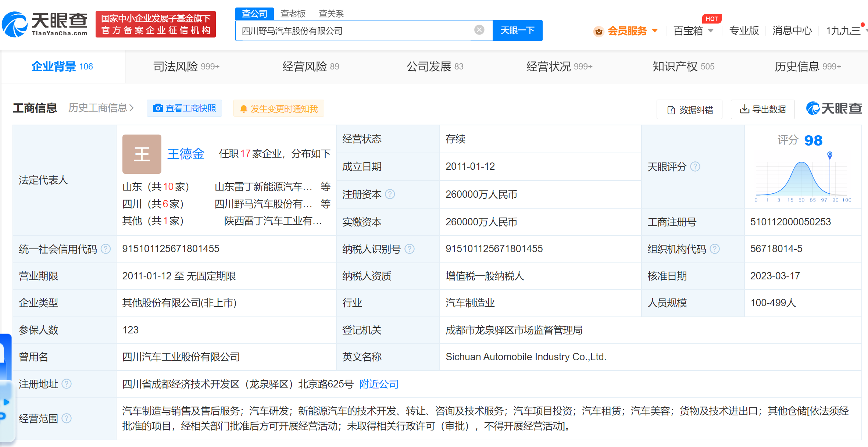Click the help icon next to 天眼评分
The height and width of the screenshot is (447, 868).
coord(695,167)
